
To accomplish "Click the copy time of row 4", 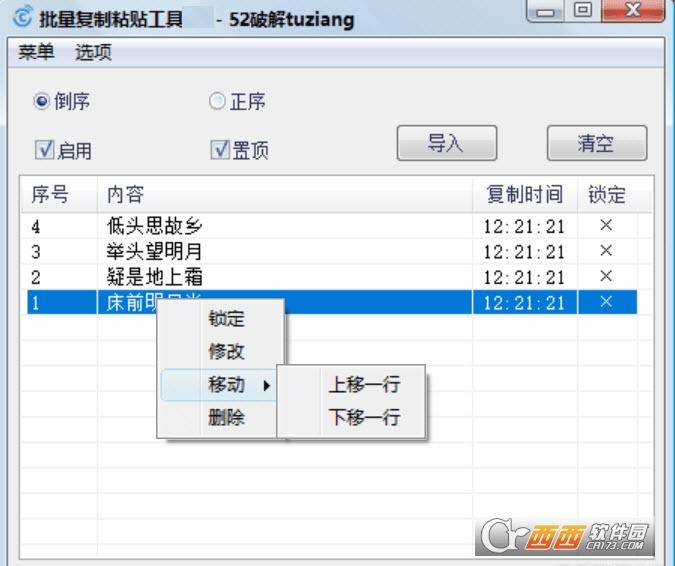I will 524,226.
